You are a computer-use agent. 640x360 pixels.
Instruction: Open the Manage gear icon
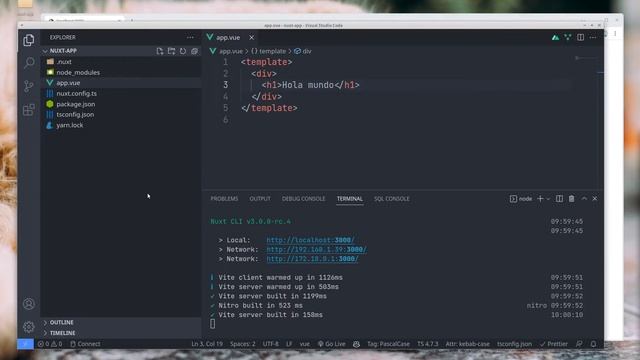[x=29, y=327]
